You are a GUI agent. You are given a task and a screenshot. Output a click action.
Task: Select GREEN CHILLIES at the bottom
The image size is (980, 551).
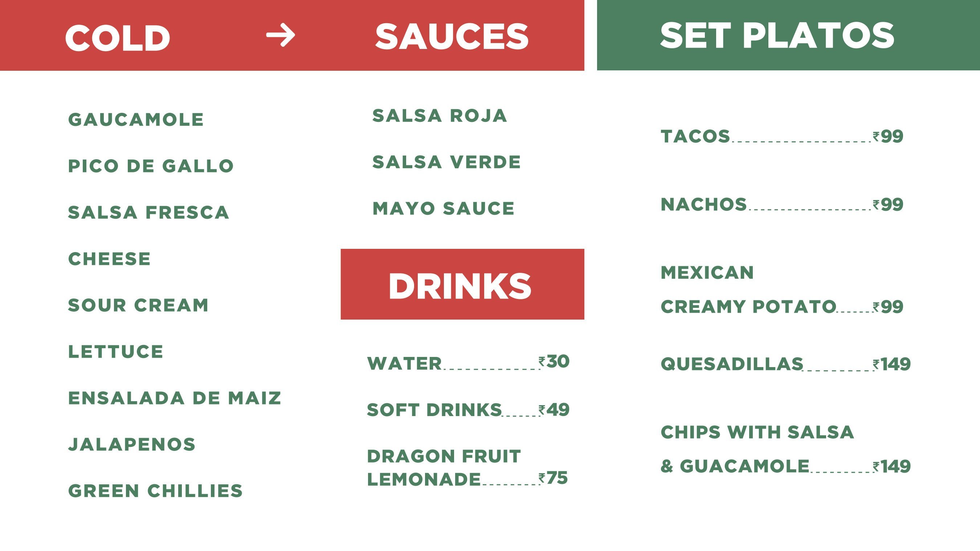pos(155,491)
